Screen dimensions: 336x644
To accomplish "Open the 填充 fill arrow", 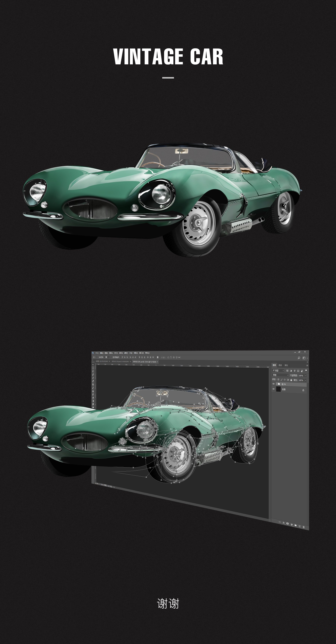I will [306, 381].
